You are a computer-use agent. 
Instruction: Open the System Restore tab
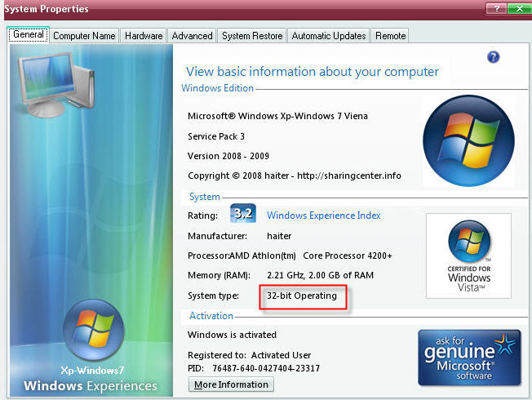pos(252,36)
